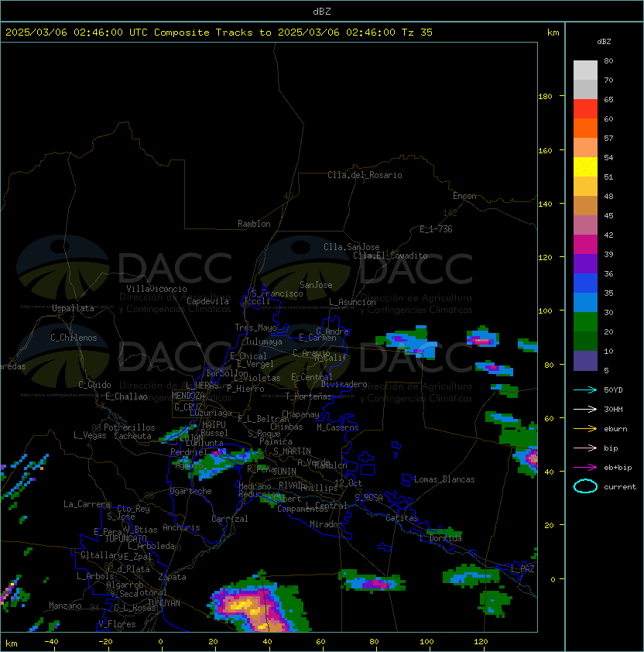Click the cyan current ellipse icon
Screen dimensions: 644x652
pos(585,486)
